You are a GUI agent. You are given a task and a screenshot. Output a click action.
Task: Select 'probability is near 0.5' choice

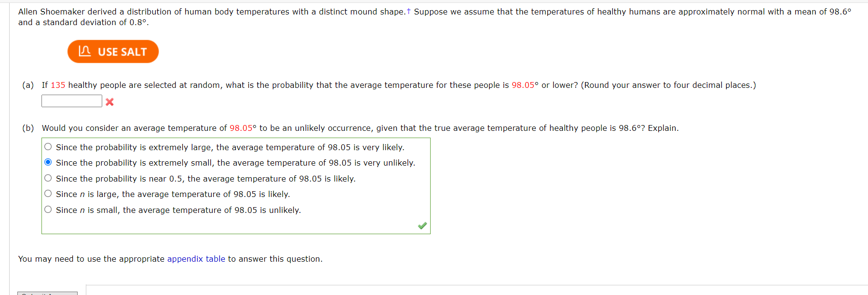tap(48, 178)
